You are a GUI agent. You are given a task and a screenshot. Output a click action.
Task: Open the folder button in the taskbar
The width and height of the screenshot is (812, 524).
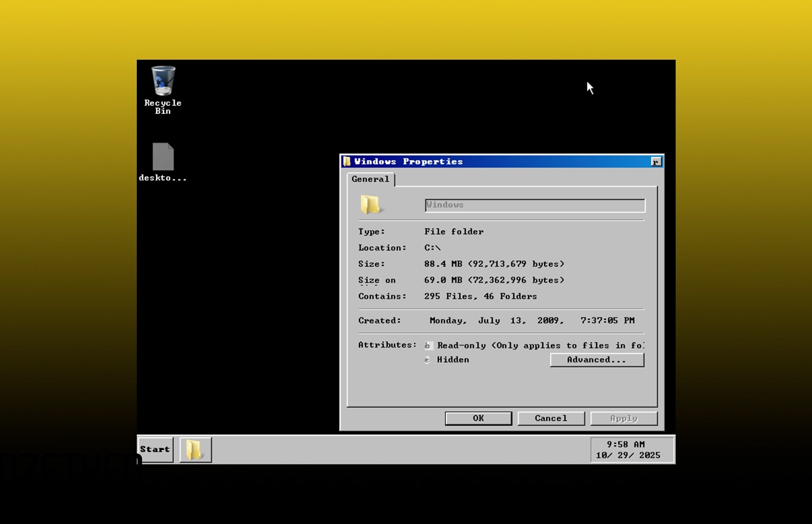point(195,450)
